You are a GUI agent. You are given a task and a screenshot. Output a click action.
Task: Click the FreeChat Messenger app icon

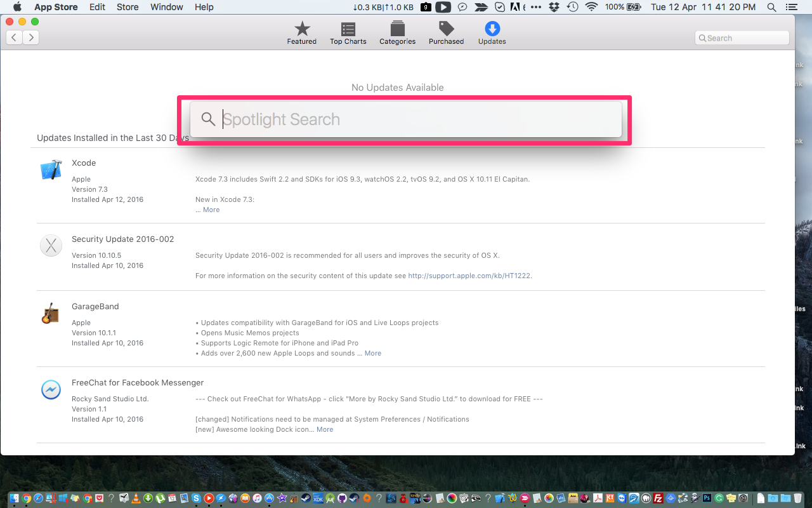tap(51, 389)
